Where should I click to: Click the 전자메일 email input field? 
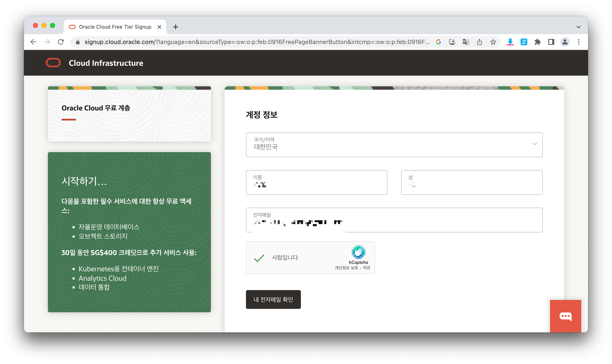[394, 220]
